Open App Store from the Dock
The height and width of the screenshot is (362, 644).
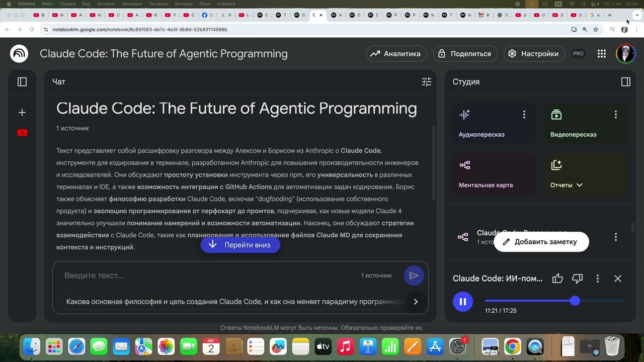click(x=435, y=346)
